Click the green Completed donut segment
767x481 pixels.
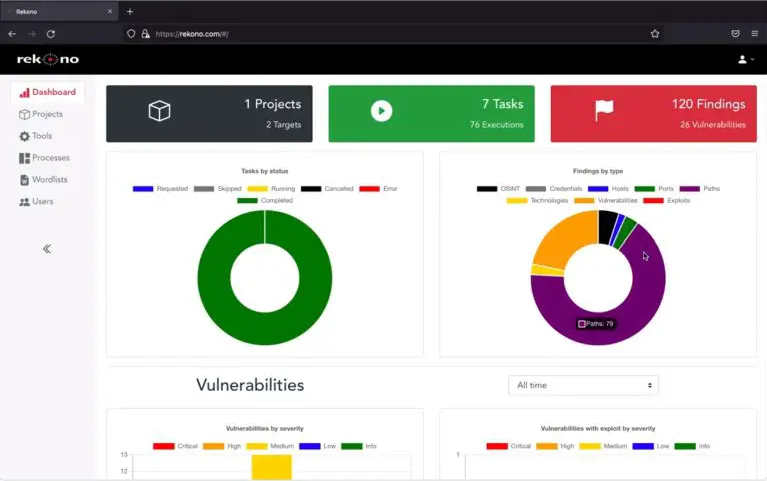[x=265, y=329]
